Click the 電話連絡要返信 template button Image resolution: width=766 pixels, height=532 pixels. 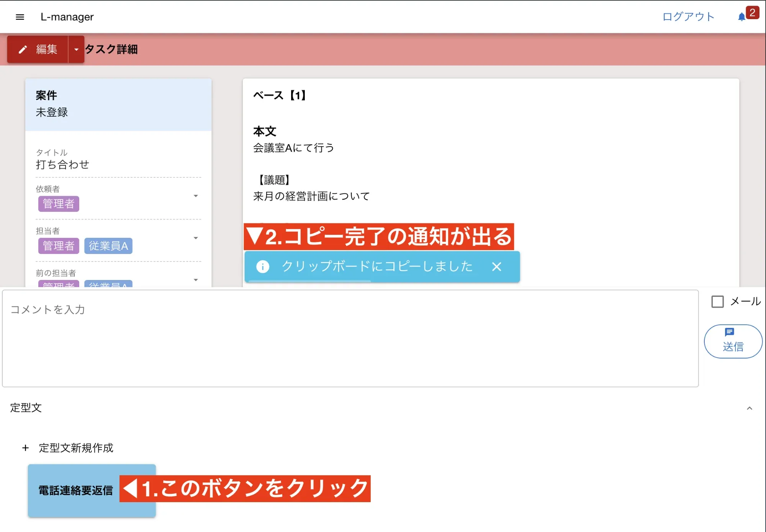click(x=75, y=491)
